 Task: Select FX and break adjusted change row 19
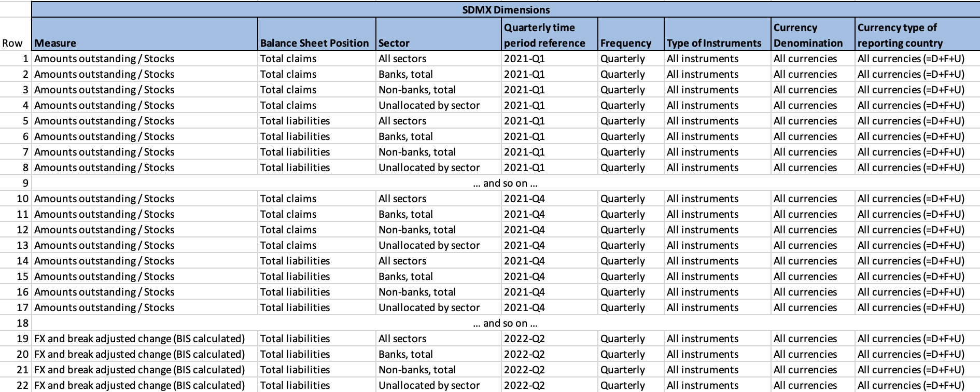pyautogui.click(x=139, y=339)
